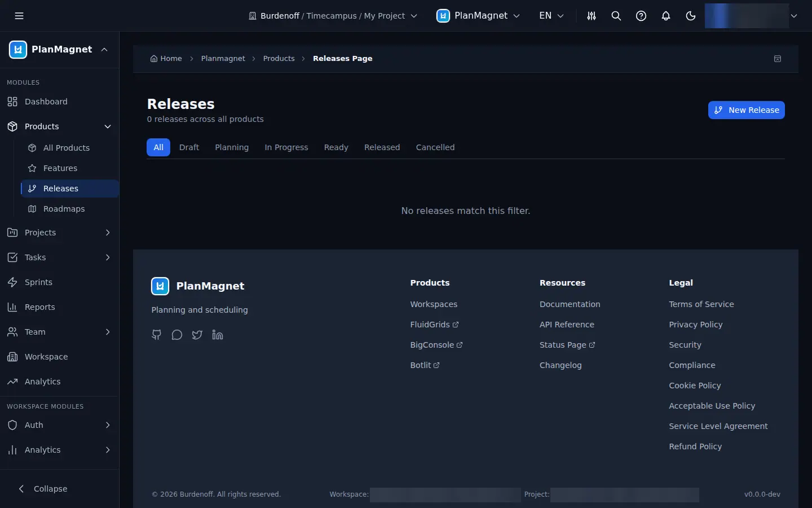
Task: Collapse the Products sidebar section
Action: [x=108, y=126]
